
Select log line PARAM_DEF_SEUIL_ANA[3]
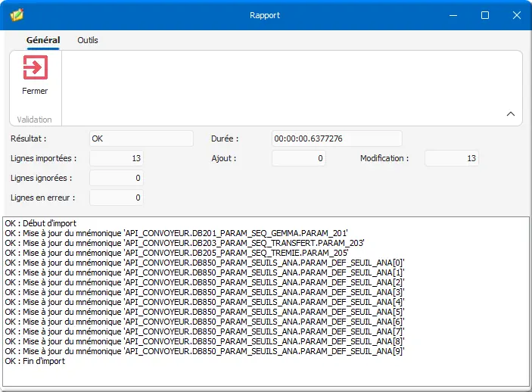point(204,292)
